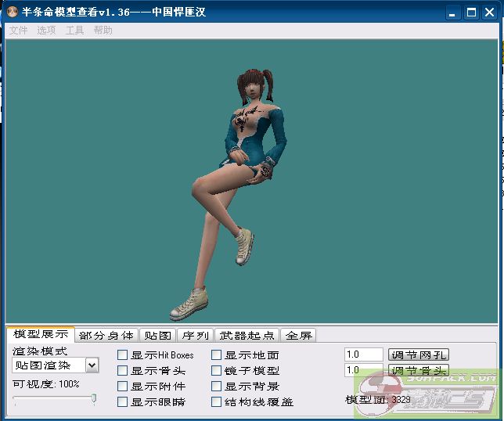Check the 显示地面 option
Viewport: 504px width, 421px height.
tap(217, 355)
